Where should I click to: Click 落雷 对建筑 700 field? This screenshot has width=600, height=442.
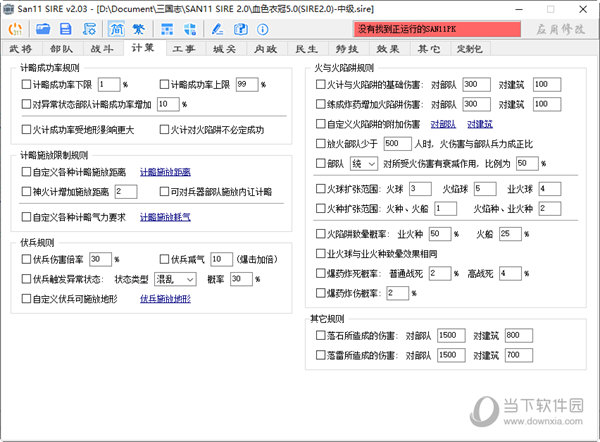pos(518,356)
